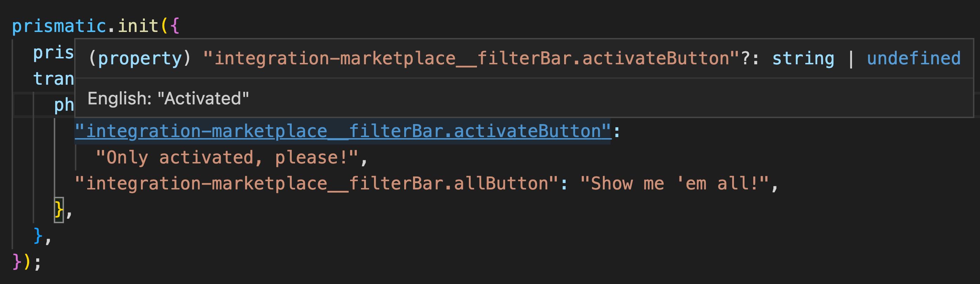Image resolution: width=980 pixels, height=284 pixels.
Task: Click the pink closing brace on last line
Action: pos(17,262)
